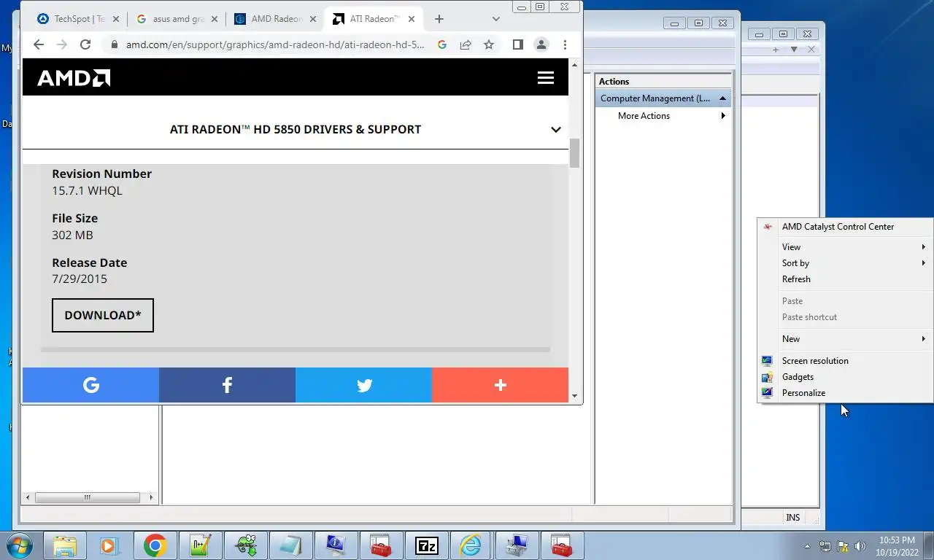
Task: Switch to the AMD Radeon tab
Action: pyautogui.click(x=274, y=19)
